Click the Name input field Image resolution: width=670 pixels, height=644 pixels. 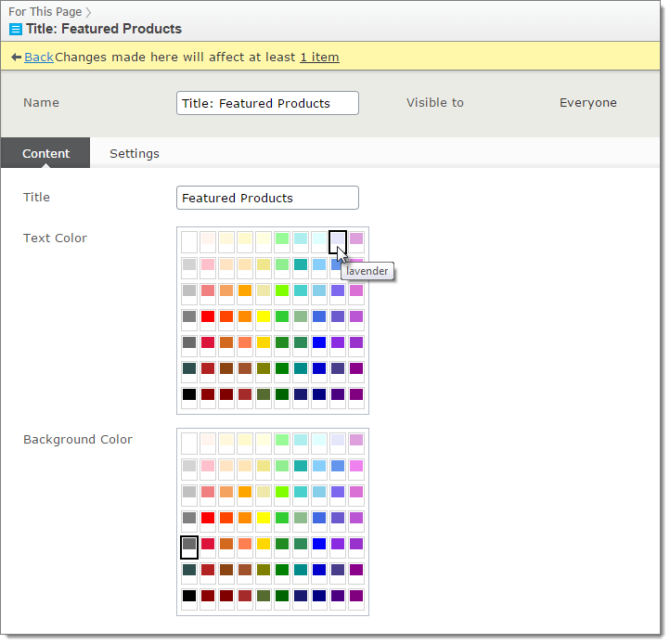pos(267,103)
